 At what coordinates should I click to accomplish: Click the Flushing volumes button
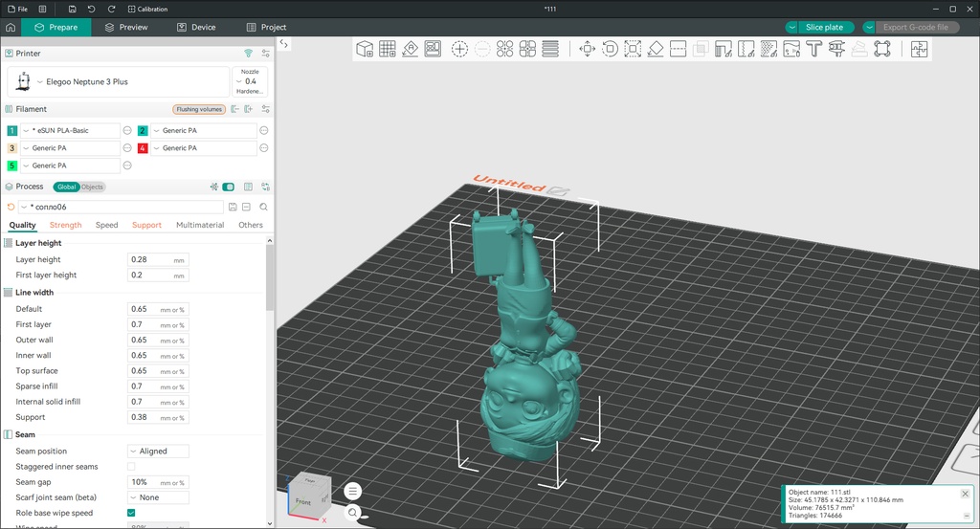tap(199, 109)
